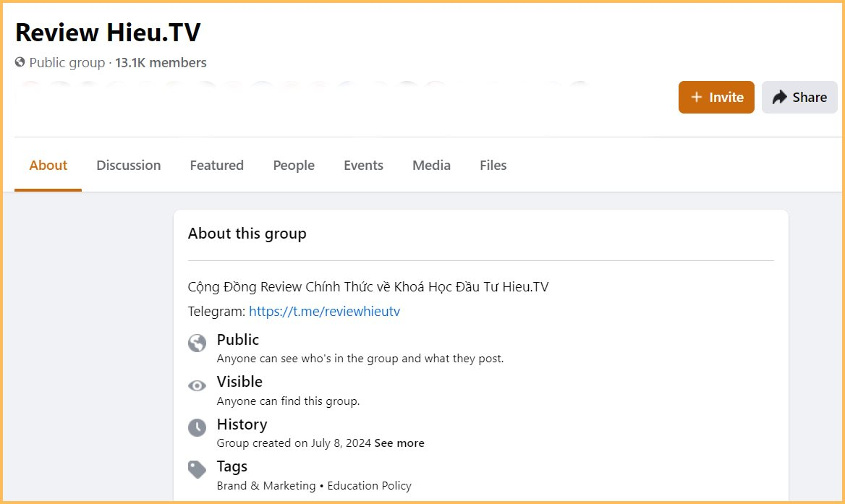Open the Featured tab
The height and width of the screenshot is (504, 845).
[216, 166]
